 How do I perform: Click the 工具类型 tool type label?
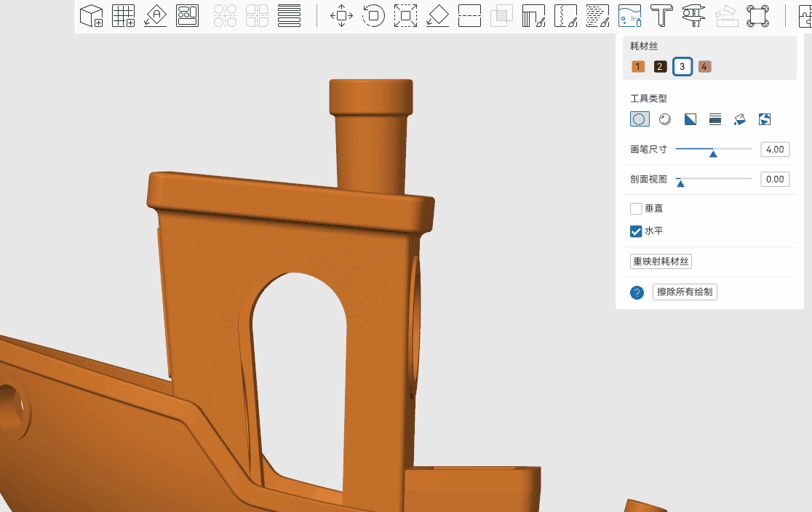648,98
